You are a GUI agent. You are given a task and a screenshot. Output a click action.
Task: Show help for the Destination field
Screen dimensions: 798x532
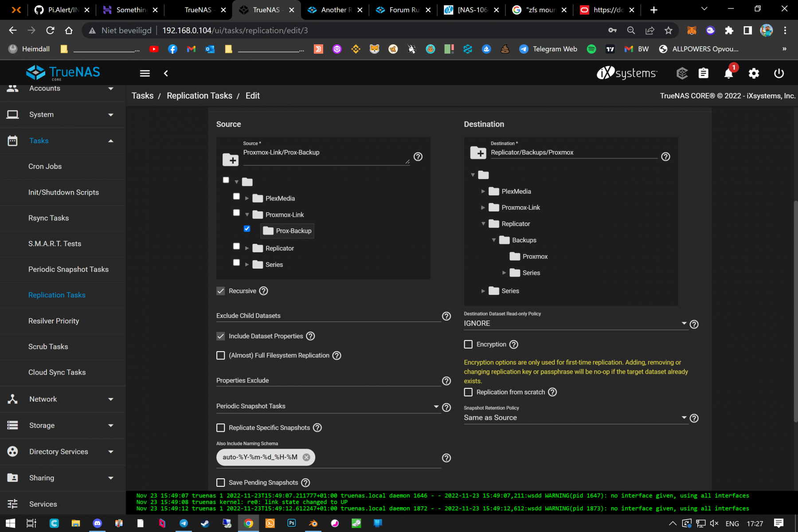(x=665, y=156)
